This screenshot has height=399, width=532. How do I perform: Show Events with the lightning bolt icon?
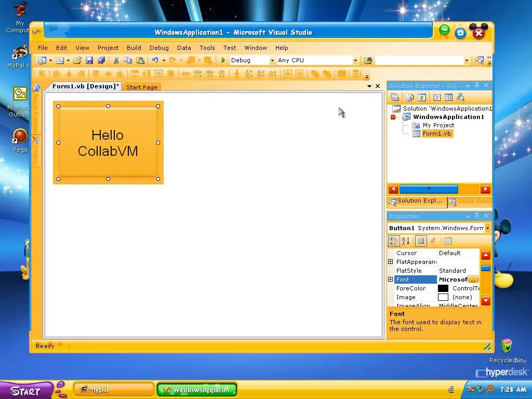433,241
